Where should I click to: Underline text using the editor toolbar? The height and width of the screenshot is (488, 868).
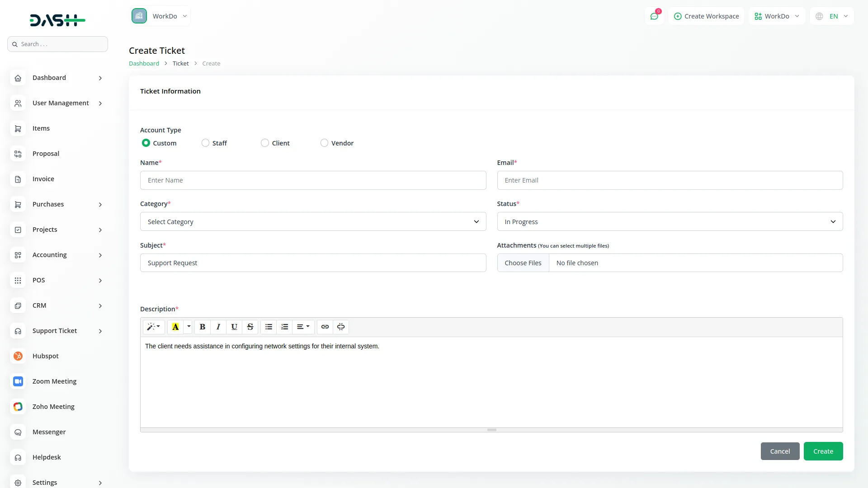pyautogui.click(x=234, y=327)
